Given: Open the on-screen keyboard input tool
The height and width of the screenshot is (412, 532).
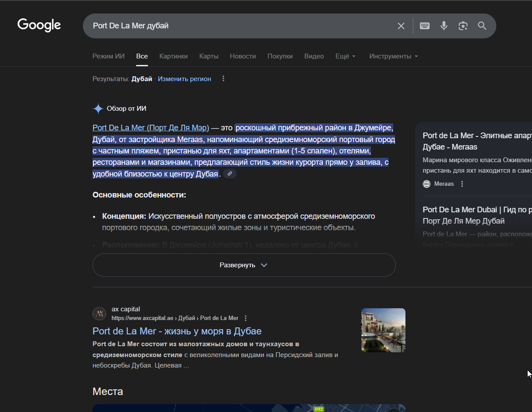Looking at the screenshot, I should click(425, 26).
